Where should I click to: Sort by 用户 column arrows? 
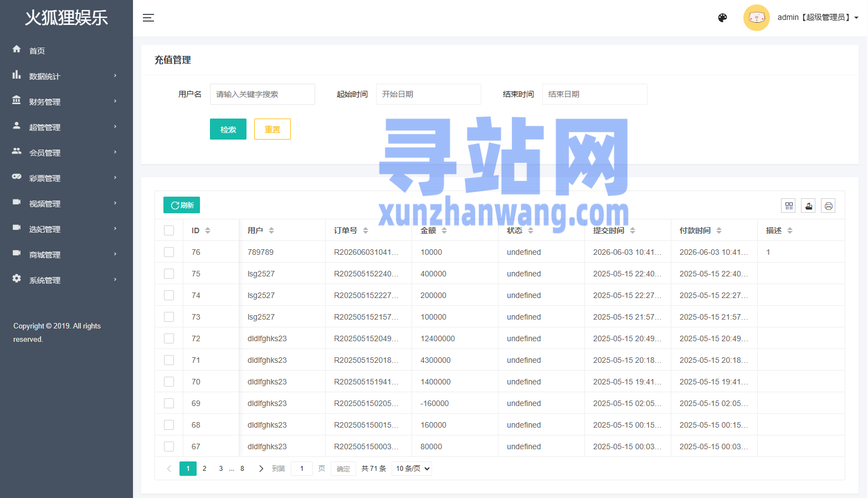271,230
